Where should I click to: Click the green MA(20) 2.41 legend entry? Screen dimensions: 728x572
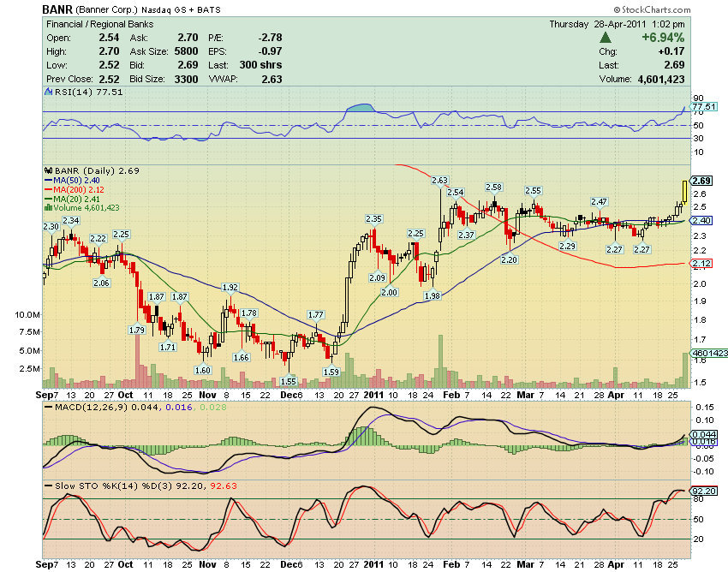pyautogui.click(x=72, y=199)
